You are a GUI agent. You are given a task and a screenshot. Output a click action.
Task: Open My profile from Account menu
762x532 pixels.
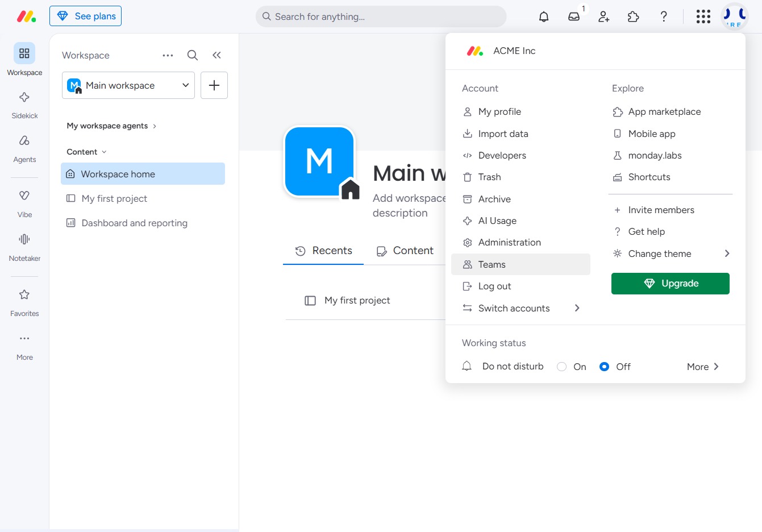pyautogui.click(x=521, y=111)
